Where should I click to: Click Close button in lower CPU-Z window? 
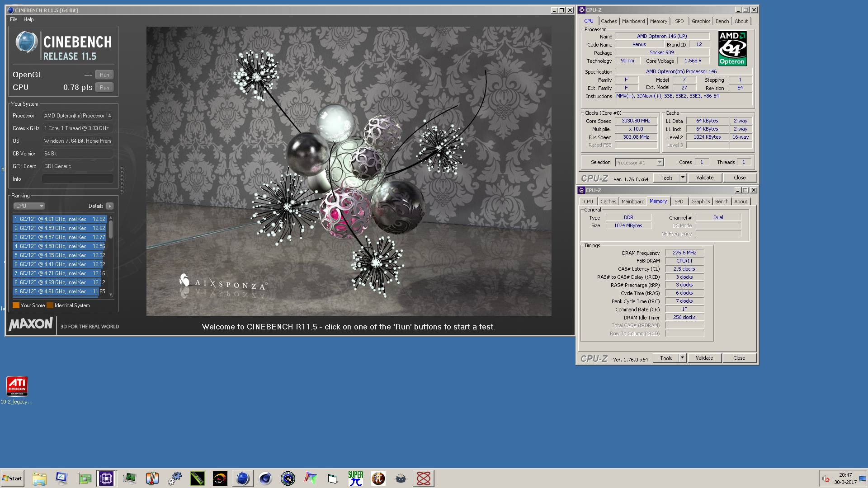[739, 358]
